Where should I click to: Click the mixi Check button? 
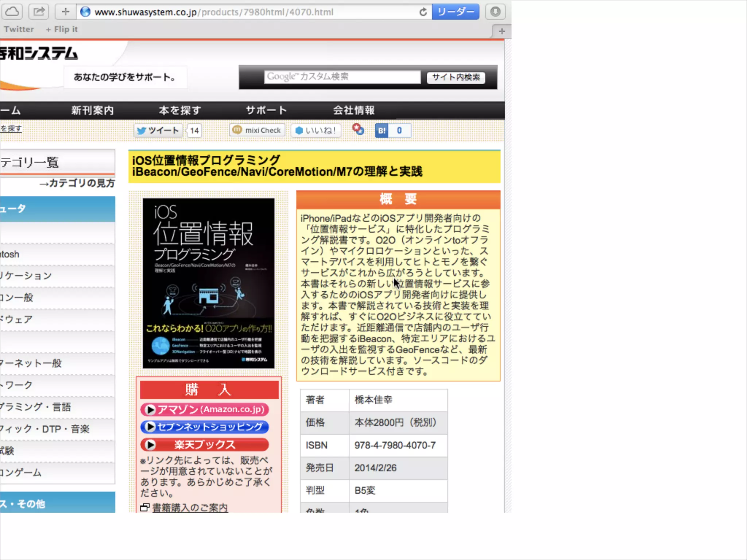pos(257,130)
